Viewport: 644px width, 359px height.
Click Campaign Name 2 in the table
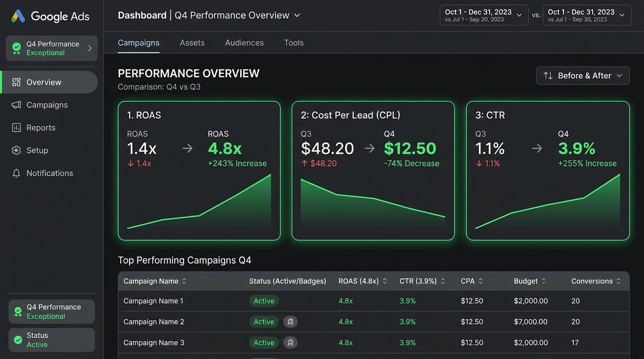[154, 322]
